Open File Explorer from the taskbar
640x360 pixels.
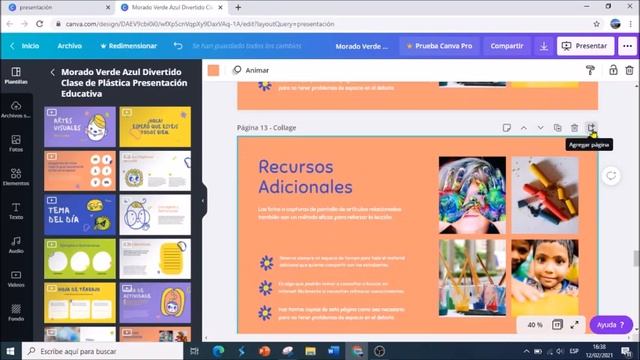pos(310,351)
